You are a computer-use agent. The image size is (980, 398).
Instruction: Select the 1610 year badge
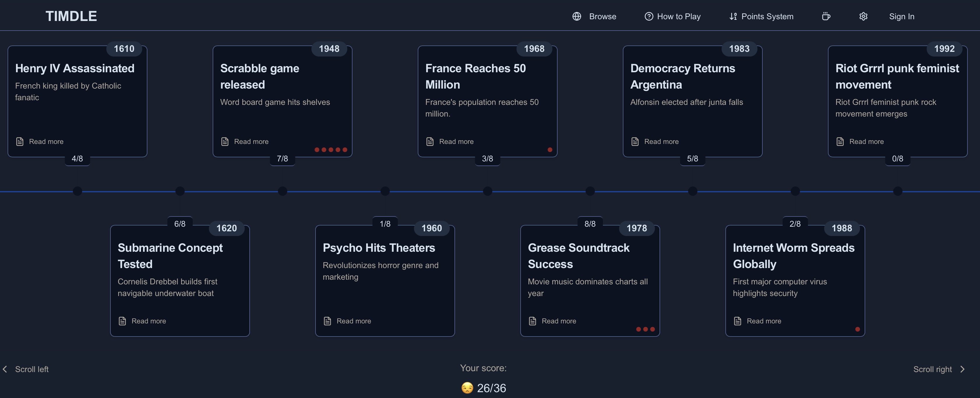point(124,49)
